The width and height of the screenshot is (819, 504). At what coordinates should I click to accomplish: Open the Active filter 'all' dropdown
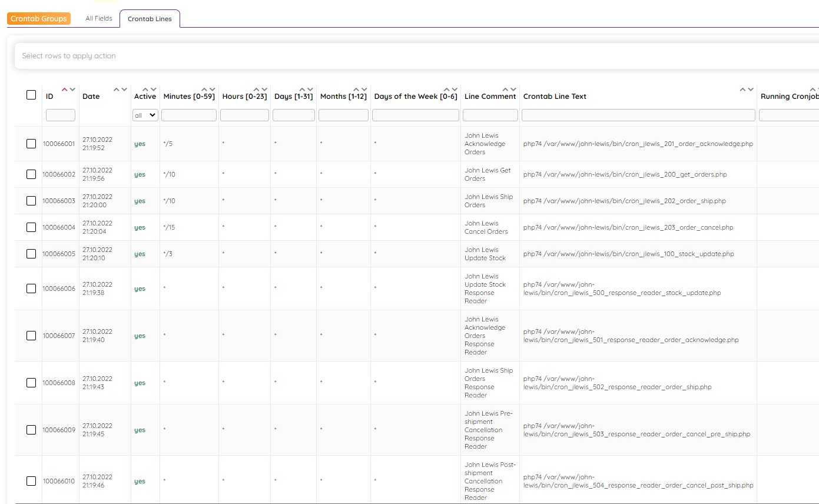coord(145,115)
